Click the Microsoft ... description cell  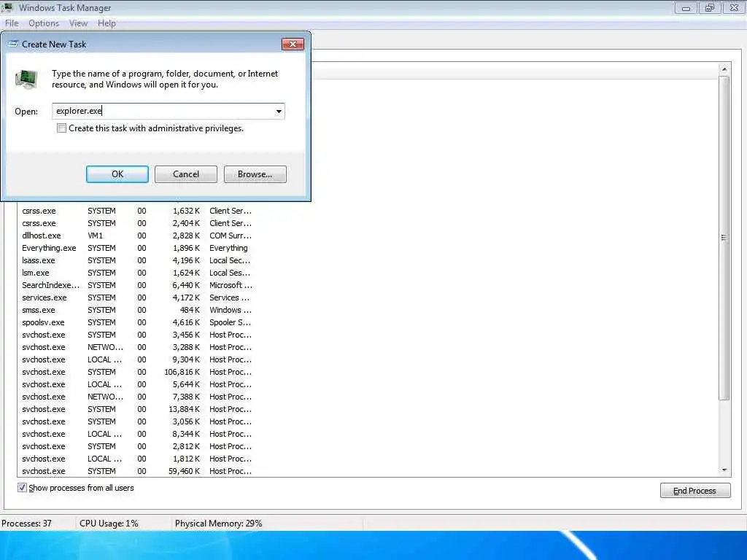(x=231, y=285)
